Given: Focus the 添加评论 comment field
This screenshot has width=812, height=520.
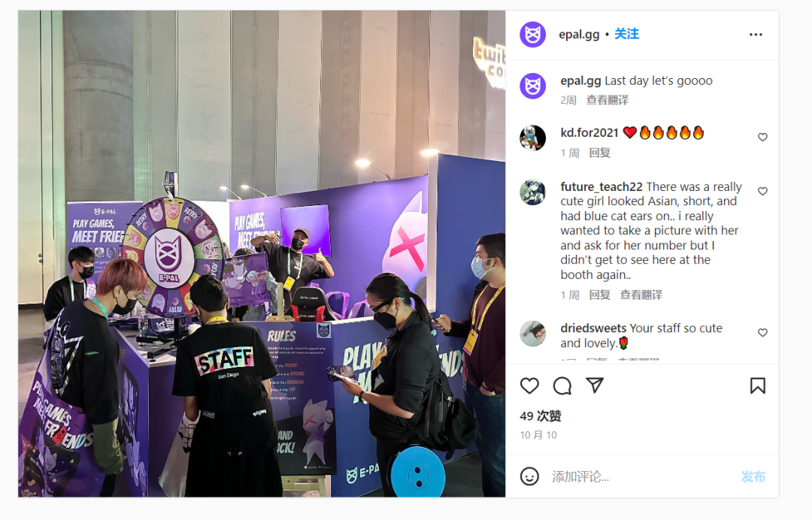Looking at the screenshot, I should (642, 476).
